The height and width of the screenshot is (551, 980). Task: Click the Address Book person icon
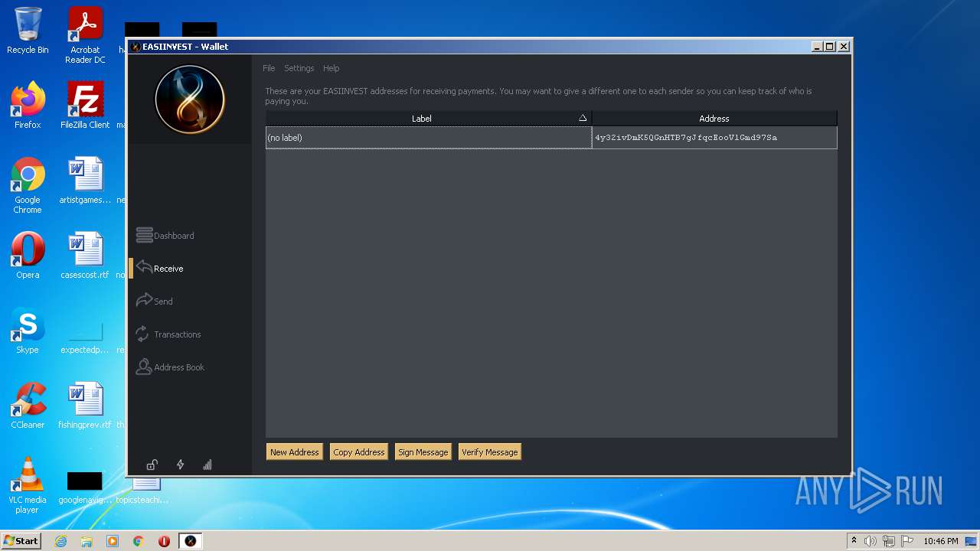[143, 367]
